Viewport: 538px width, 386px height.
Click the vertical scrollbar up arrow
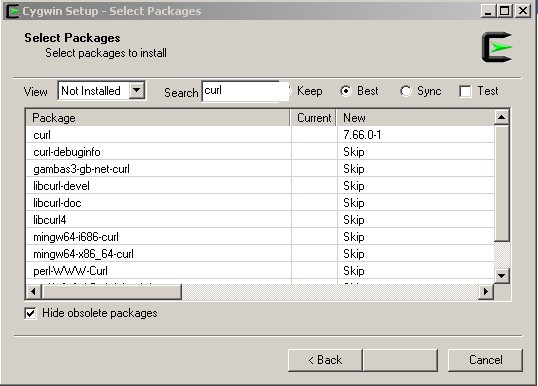(502, 118)
